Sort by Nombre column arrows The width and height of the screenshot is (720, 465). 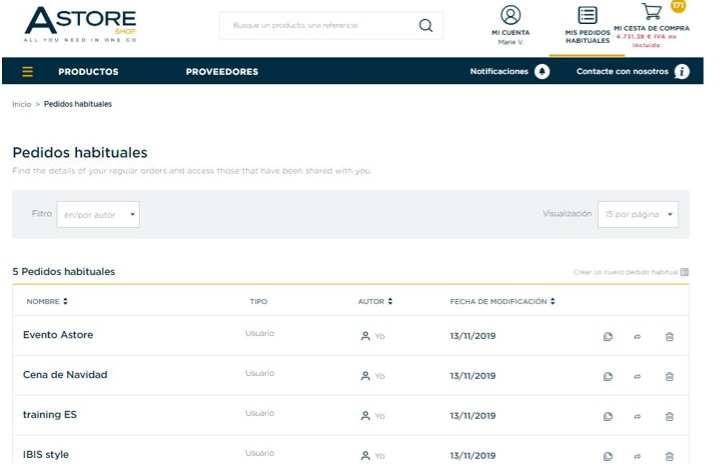point(66,301)
